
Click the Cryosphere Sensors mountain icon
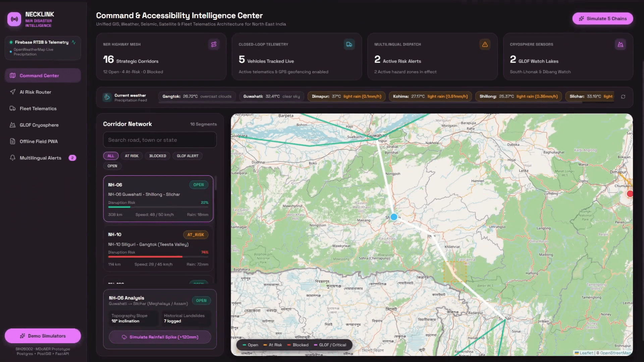tap(621, 44)
